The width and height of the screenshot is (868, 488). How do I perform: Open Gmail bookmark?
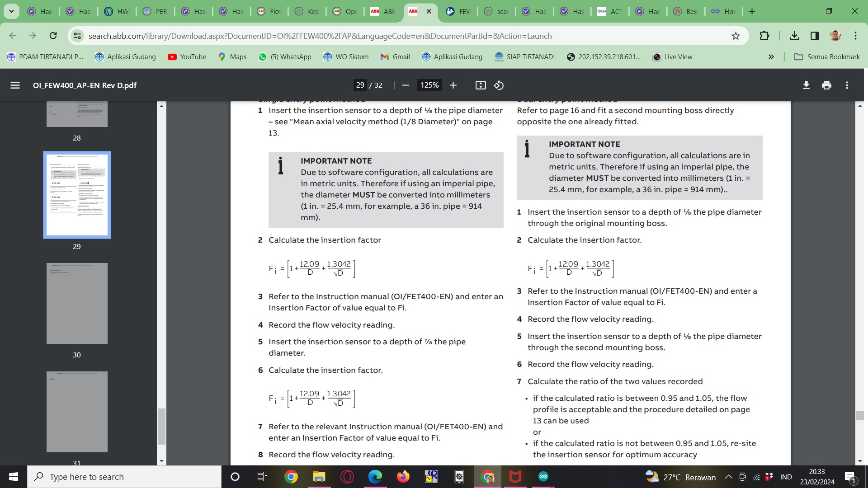point(395,57)
